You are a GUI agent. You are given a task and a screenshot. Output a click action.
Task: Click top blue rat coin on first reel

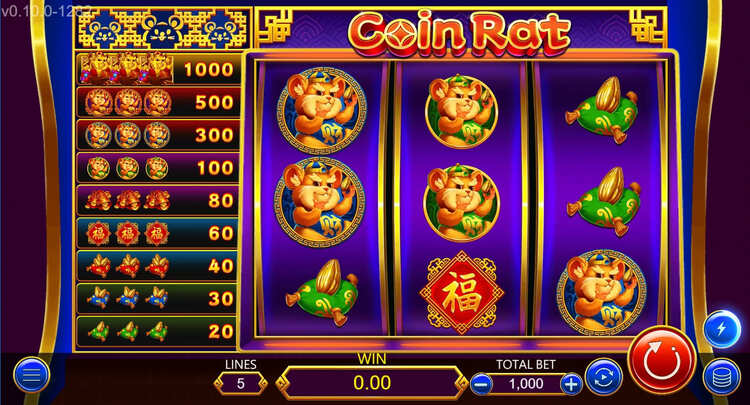pyautogui.click(x=322, y=110)
